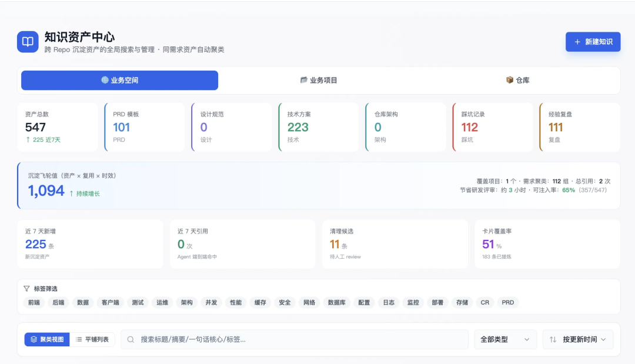Open the 设计规范 card
The width and height of the screenshot is (635, 364).
tap(232, 127)
